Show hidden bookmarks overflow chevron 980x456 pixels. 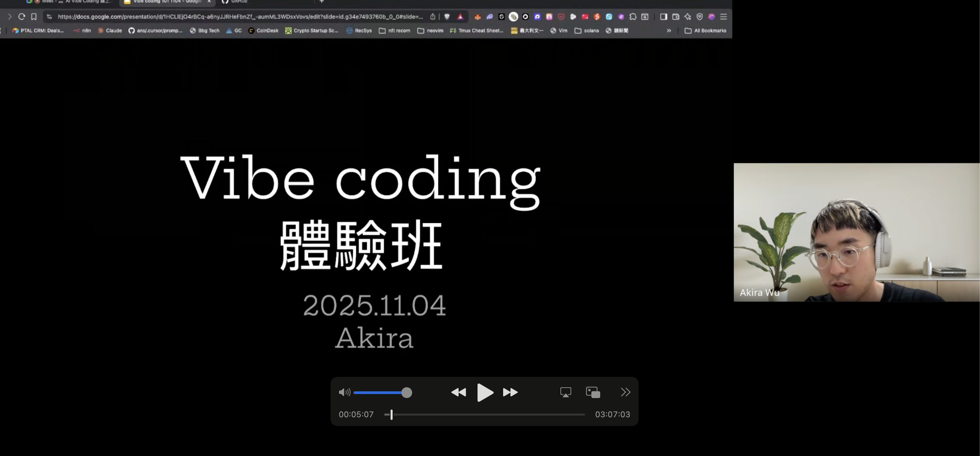[x=669, y=30]
